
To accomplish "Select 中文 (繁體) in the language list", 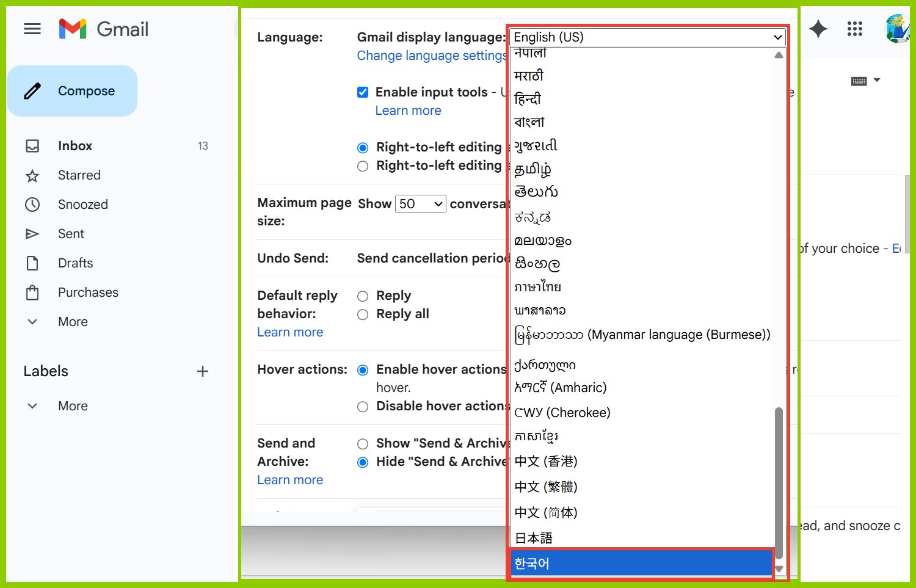I will click(x=641, y=487).
